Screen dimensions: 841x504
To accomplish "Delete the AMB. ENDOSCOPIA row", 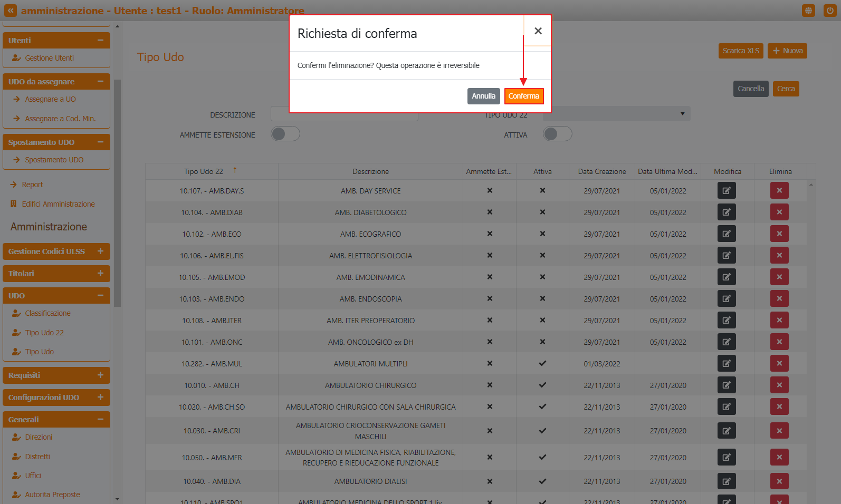I will tap(779, 298).
